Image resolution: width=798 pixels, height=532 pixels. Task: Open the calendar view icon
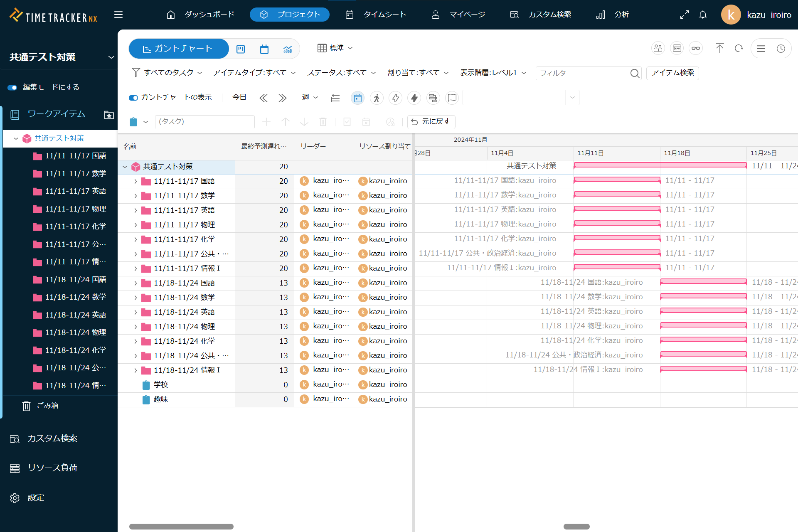point(264,49)
